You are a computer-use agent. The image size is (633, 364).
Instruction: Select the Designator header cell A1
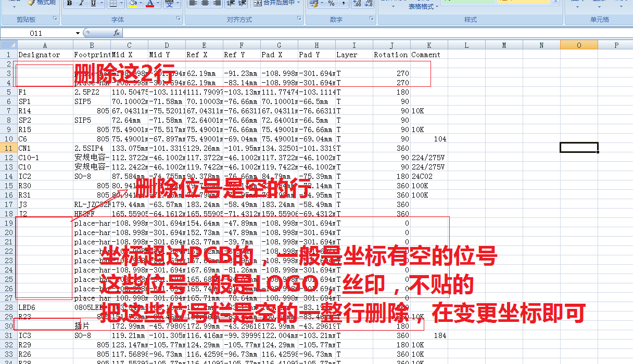pyautogui.click(x=45, y=55)
